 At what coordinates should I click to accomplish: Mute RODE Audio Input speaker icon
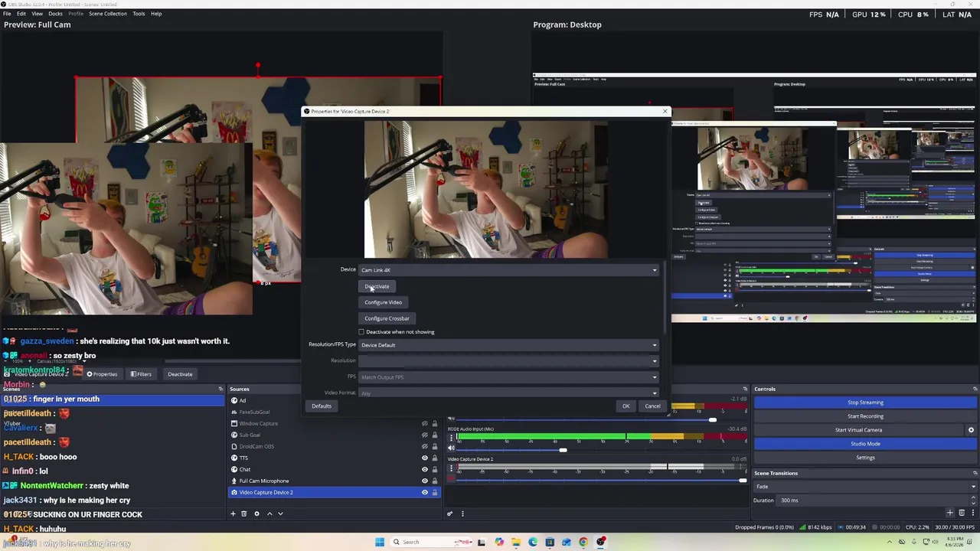click(x=451, y=448)
